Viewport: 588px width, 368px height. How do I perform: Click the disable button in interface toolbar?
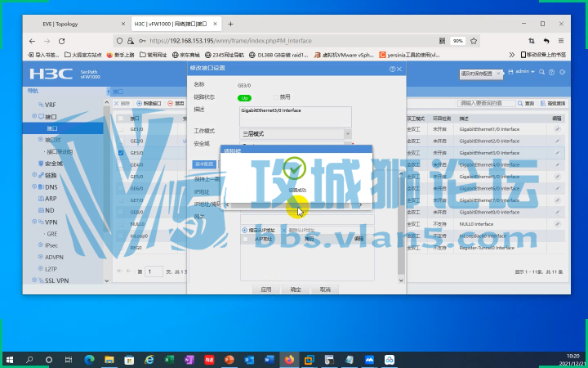pos(176,103)
